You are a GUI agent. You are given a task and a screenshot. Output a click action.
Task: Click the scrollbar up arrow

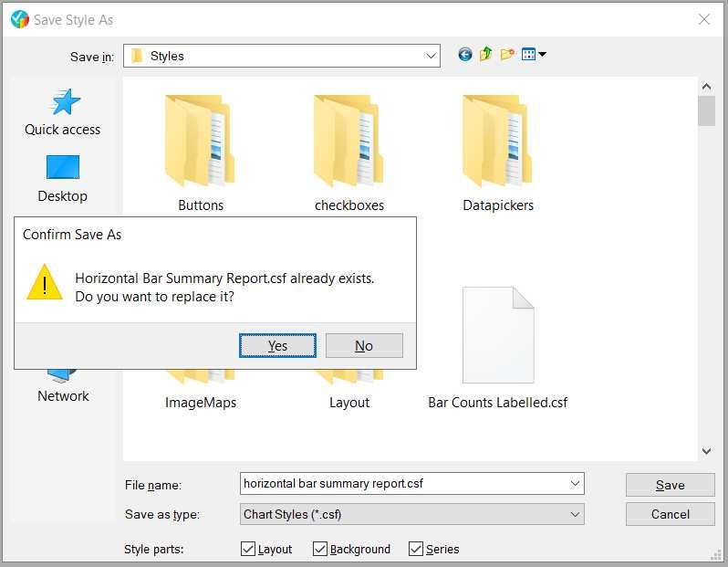tap(707, 87)
